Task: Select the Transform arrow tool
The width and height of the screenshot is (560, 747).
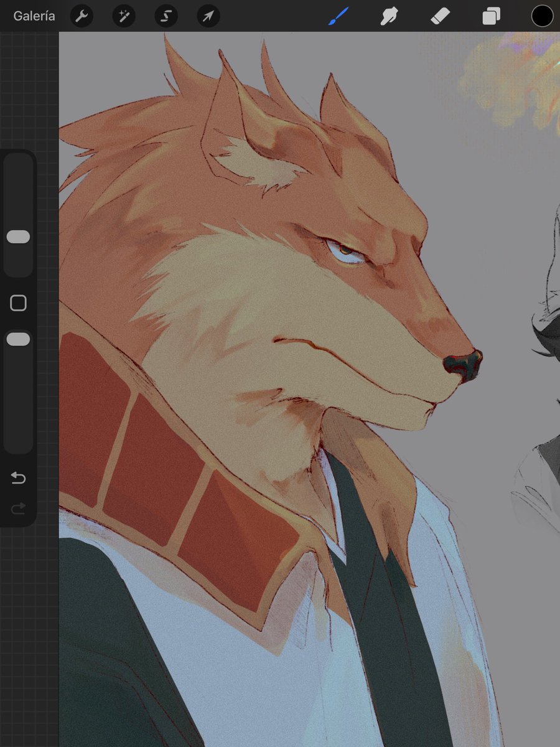Action: click(208, 16)
